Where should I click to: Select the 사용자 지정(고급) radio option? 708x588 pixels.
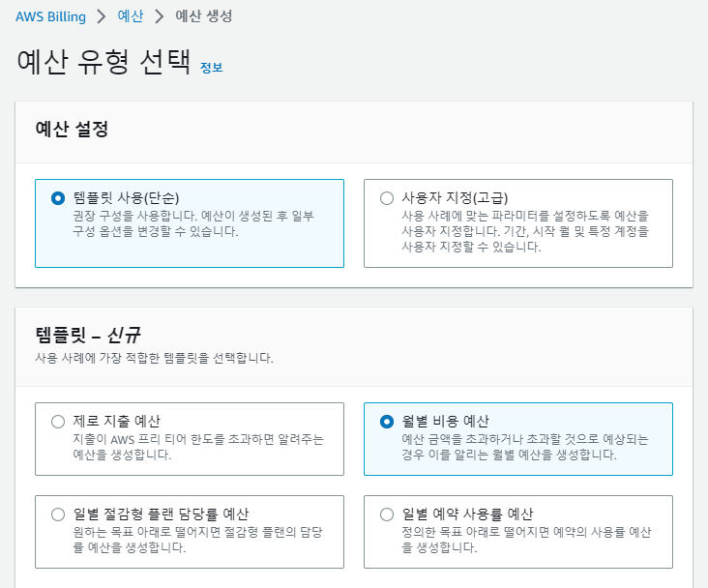point(387,198)
